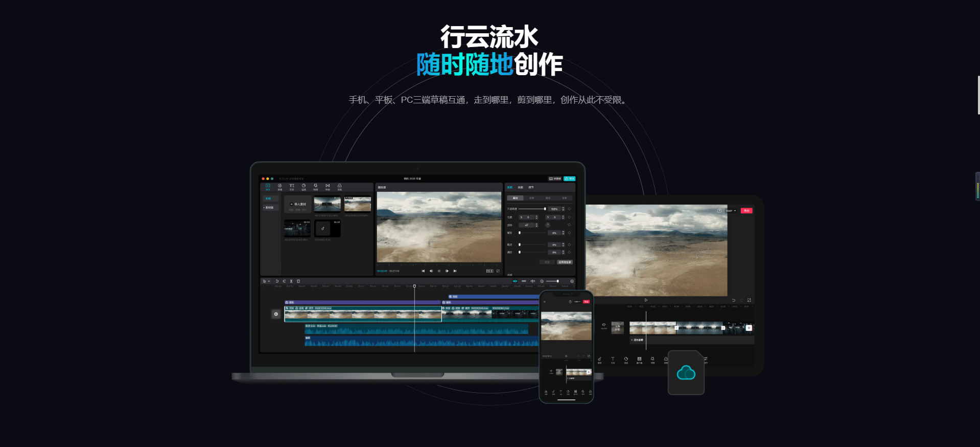Image resolution: width=980 pixels, height=447 pixels.
Task: Open the resolution dropdown on the tablet
Action: click(731, 211)
